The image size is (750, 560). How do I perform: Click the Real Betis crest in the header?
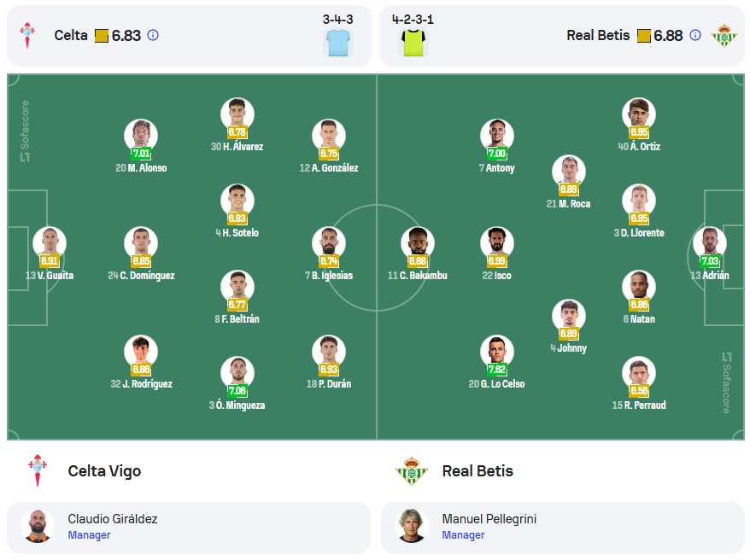[724, 35]
